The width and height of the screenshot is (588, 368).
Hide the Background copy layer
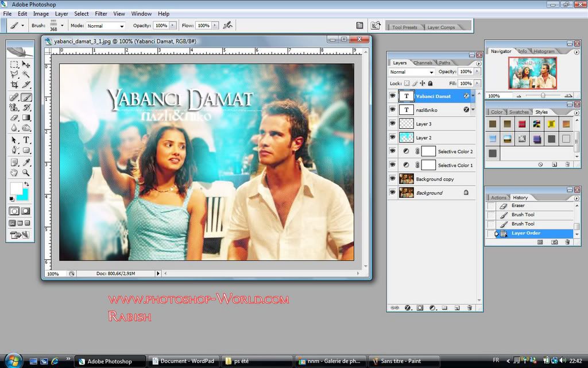pyautogui.click(x=392, y=179)
